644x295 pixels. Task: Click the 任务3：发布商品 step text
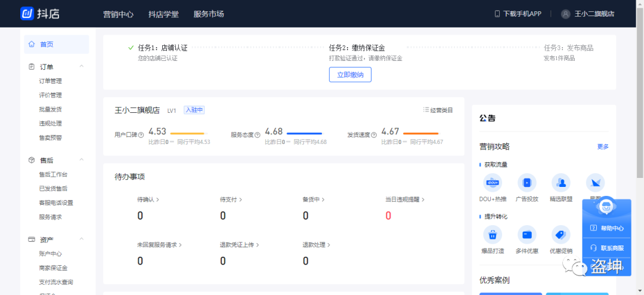(568, 48)
